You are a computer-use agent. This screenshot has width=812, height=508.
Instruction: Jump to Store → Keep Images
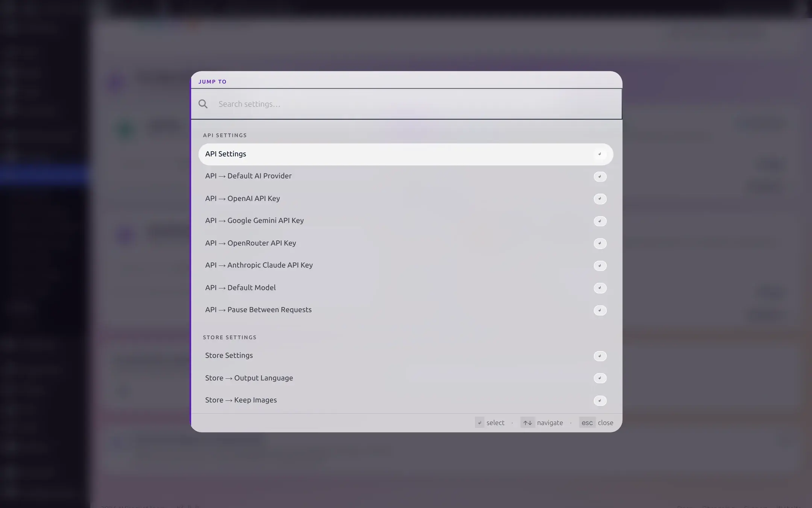(406, 400)
